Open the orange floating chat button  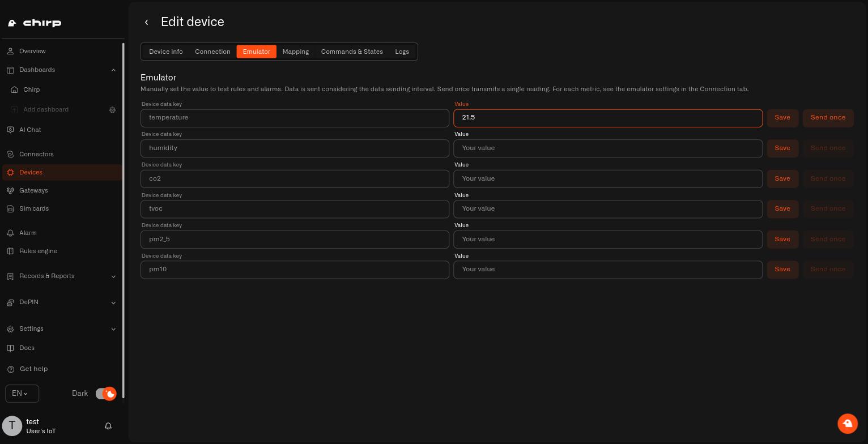[x=848, y=424]
